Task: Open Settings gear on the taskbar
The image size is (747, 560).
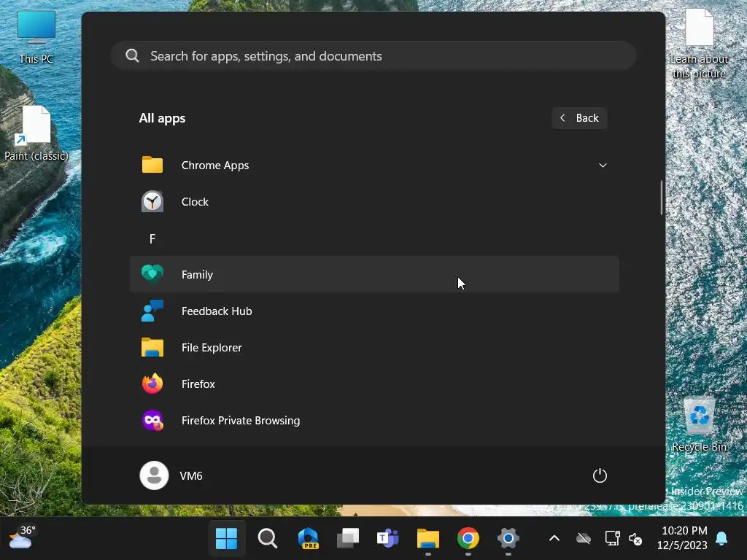Action: pyautogui.click(x=508, y=538)
